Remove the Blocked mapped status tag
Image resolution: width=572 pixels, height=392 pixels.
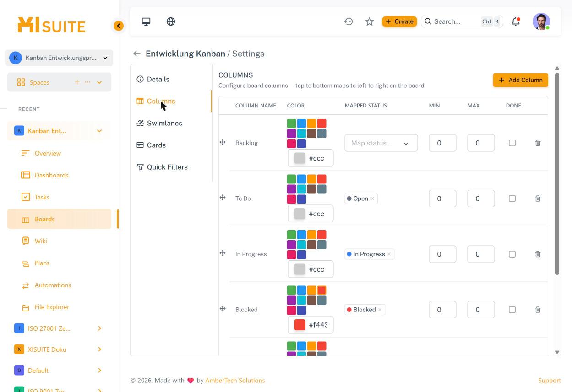pos(380,310)
